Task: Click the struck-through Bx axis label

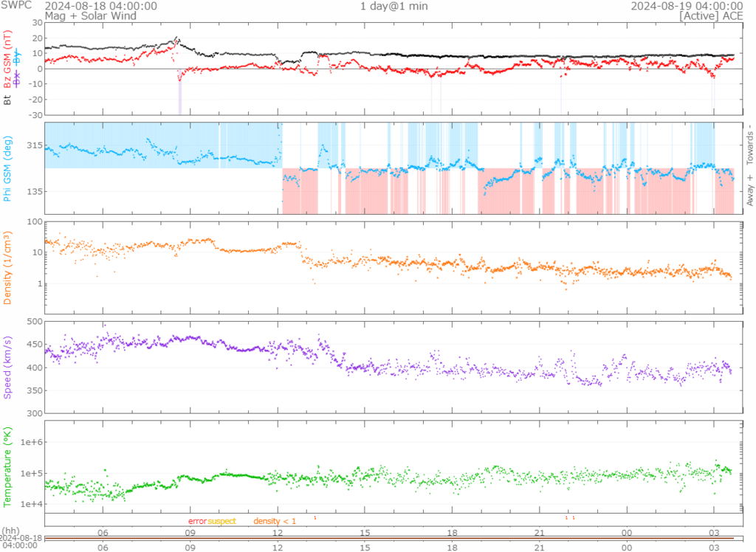Action: [17, 78]
